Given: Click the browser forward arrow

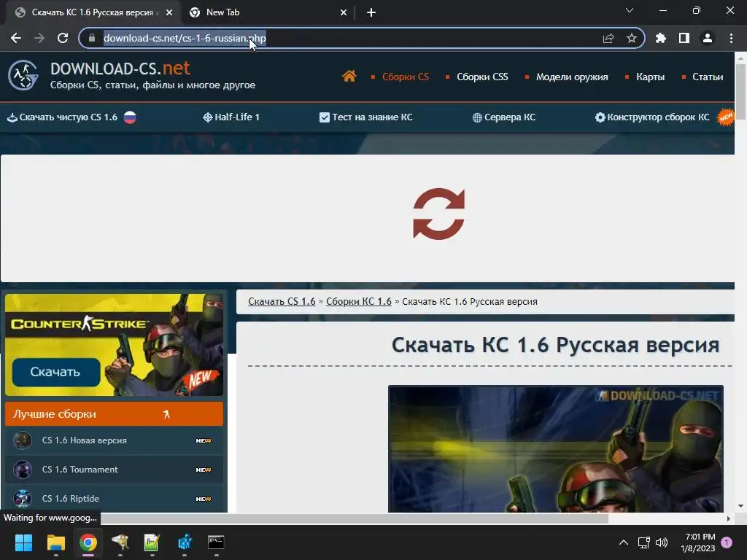Looking at the screenshot, I should pos(39,38).
